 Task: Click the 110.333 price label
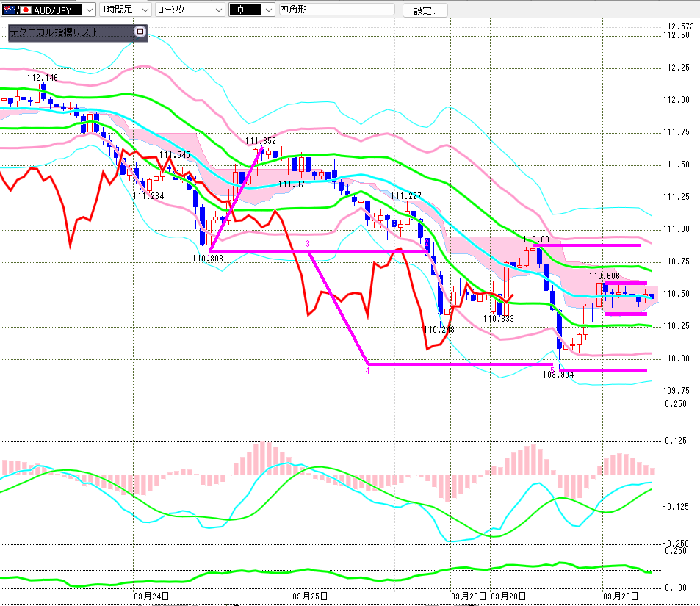pos(499,319)
